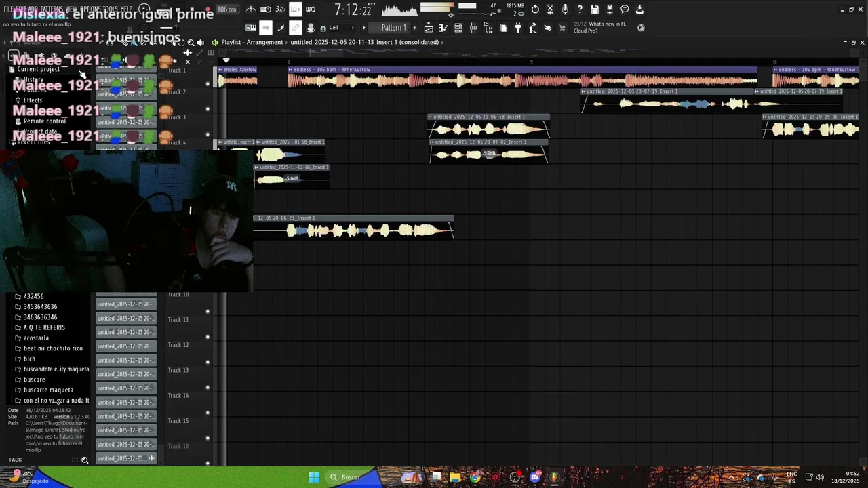The image size is (868, 488).
Task: Enable wait for input before recording
Action: [266, 9]
